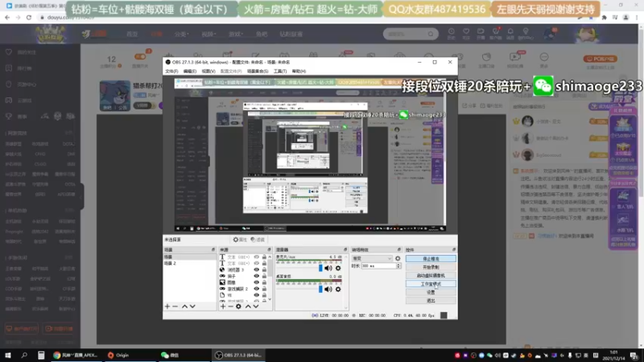Open source properties gear in sources toolbar
This screenshot has width=644, height=362.
238,306
